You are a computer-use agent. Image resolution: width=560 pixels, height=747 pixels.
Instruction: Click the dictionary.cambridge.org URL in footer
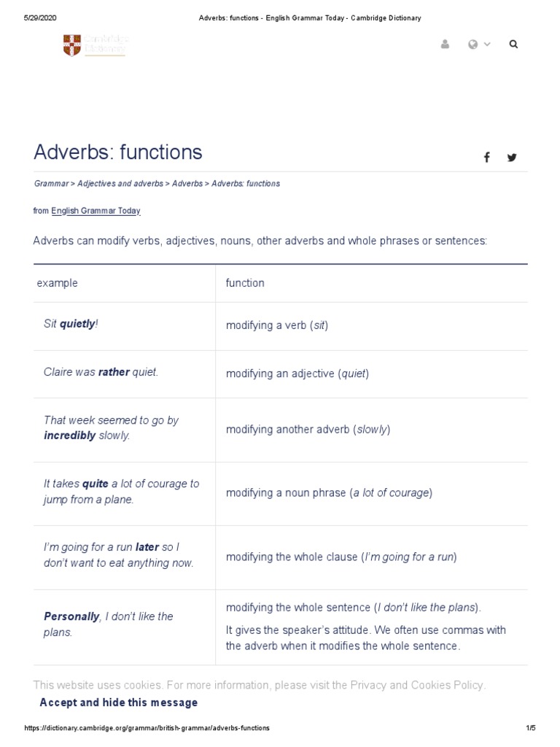click(x=147, y=728)
